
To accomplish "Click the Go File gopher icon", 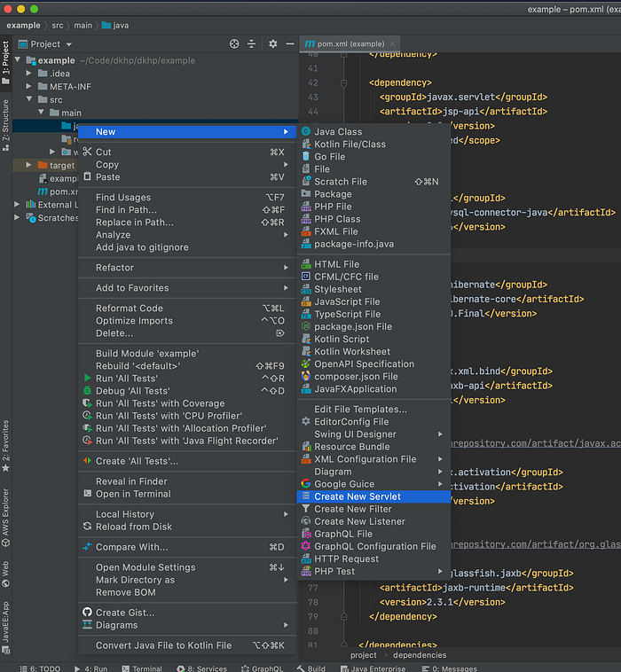I will pos(306,156).
